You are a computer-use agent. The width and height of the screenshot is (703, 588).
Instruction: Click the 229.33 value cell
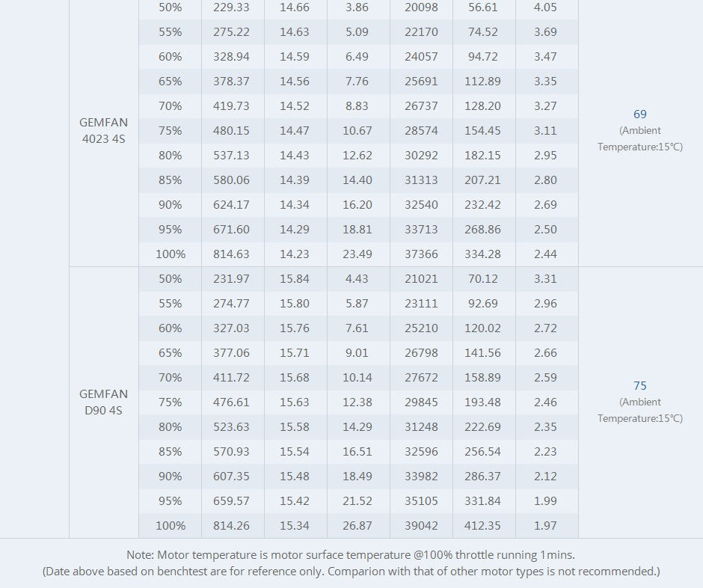(232, 7)
